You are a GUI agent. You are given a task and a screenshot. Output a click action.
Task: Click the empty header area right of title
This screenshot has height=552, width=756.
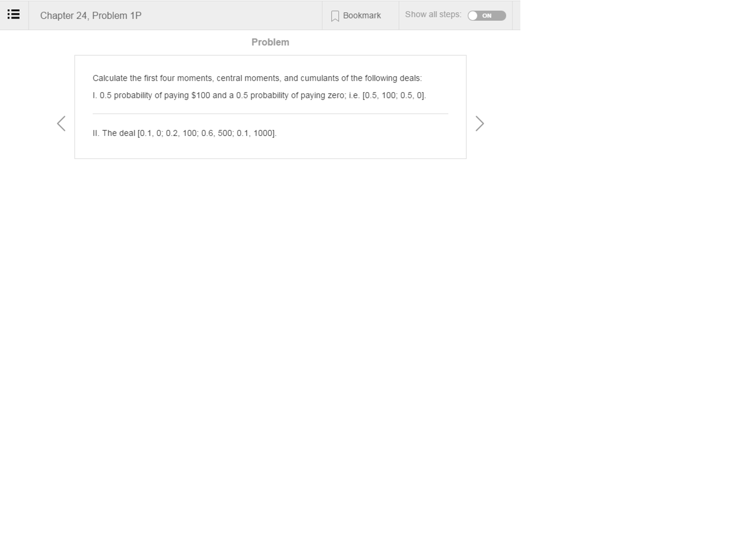[232, 15]
